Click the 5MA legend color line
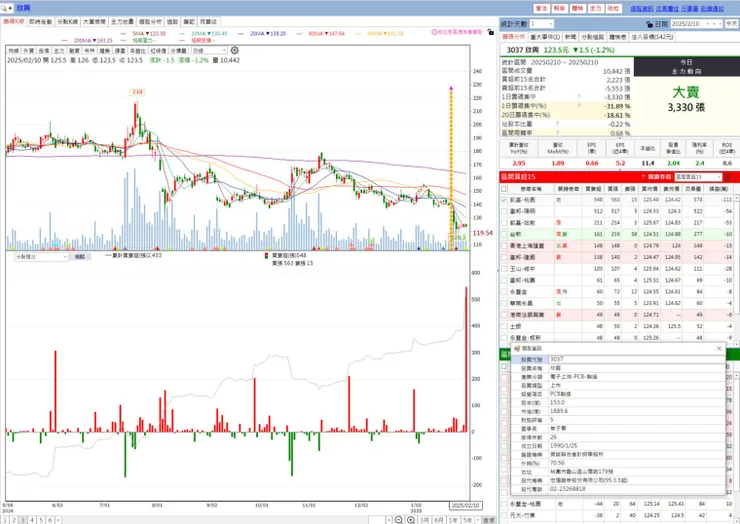The width and height of the screenshot is (740, 524). coord(124,34)
